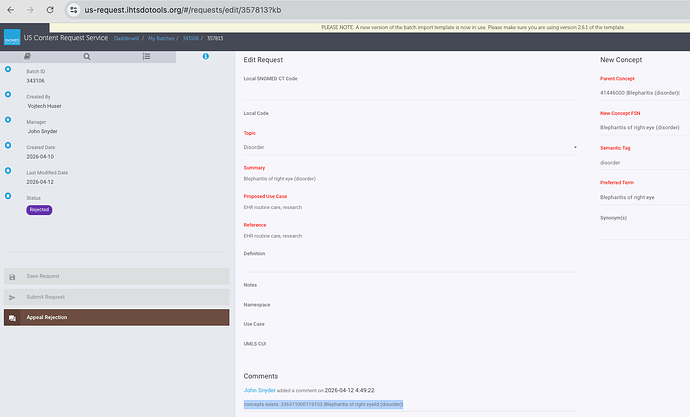Click the SNOMED logo in the header
Viewport: 690px width, 417px height.
[12, 37]
